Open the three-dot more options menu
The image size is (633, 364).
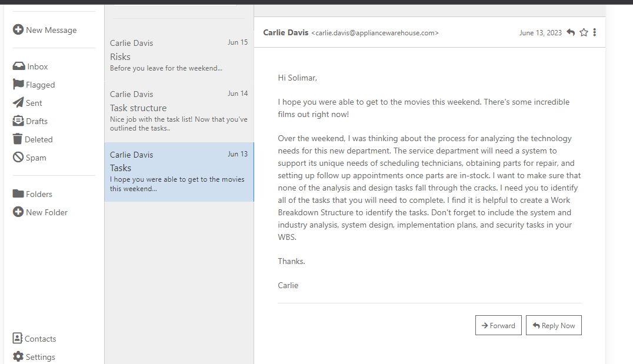point(595,32)
